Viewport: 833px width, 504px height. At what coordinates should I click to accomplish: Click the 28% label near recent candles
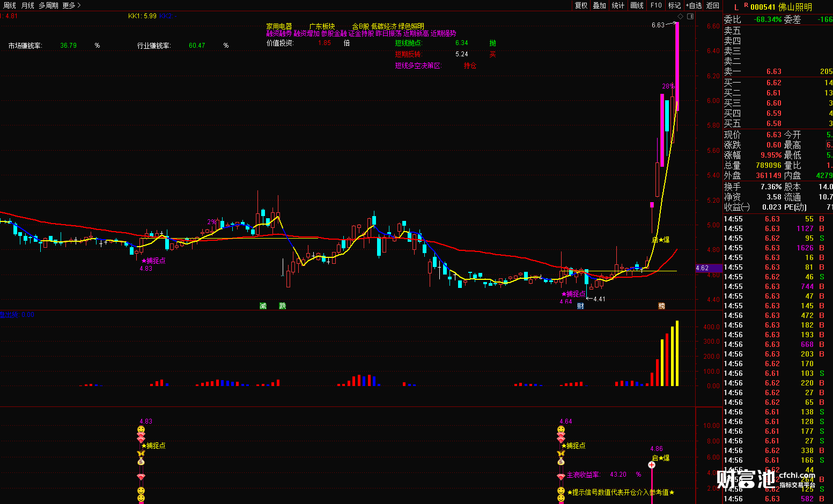(668, 86)
